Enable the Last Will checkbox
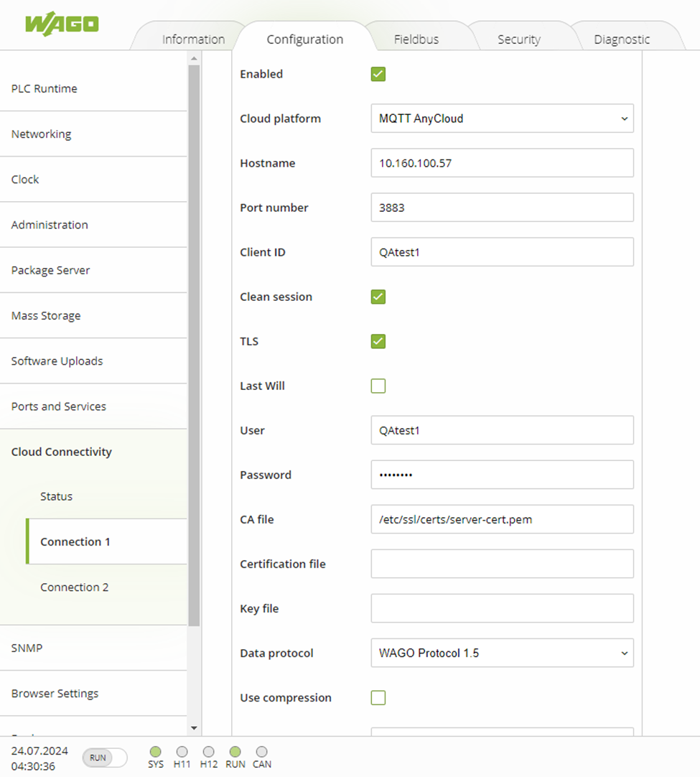 378,386
